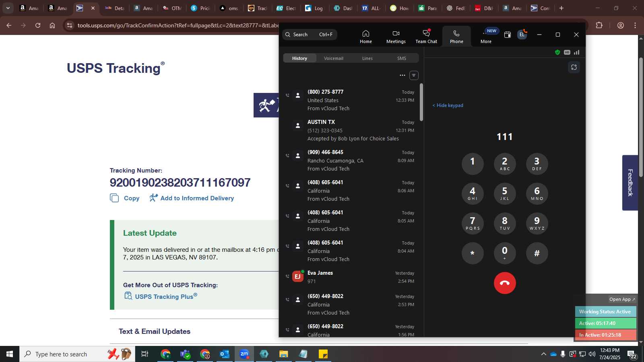The height and width of the screenshot is (362, 644).
Task: Tap the pound key on keypad
Action: tap(537, 253)
